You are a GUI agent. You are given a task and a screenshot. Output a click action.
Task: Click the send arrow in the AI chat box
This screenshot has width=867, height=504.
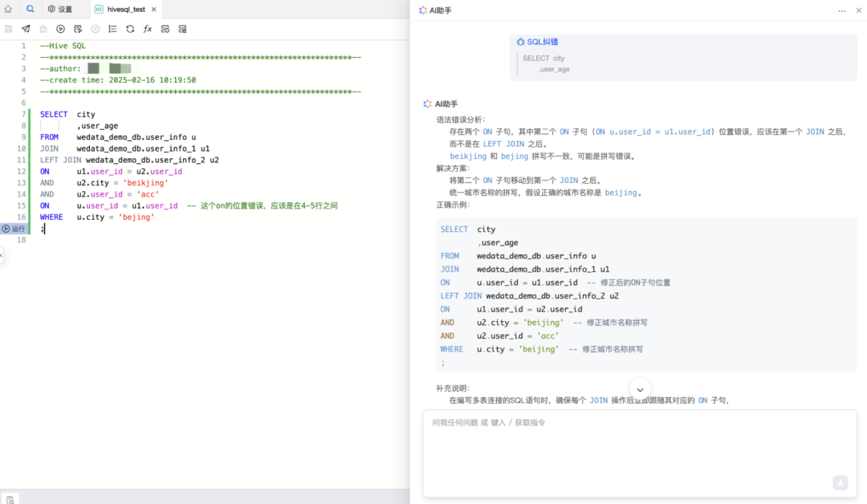tap(840, 482)
